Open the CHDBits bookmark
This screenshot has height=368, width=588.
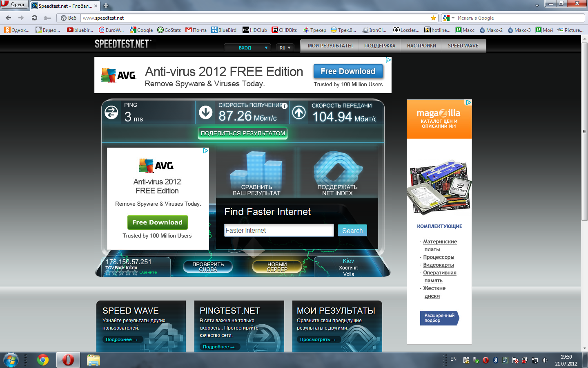[285, 30]
